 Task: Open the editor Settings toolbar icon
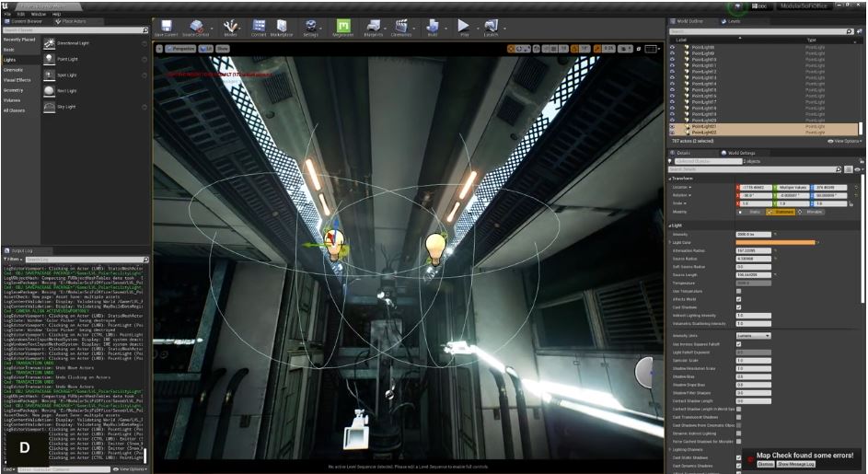(x=311, y=27)
